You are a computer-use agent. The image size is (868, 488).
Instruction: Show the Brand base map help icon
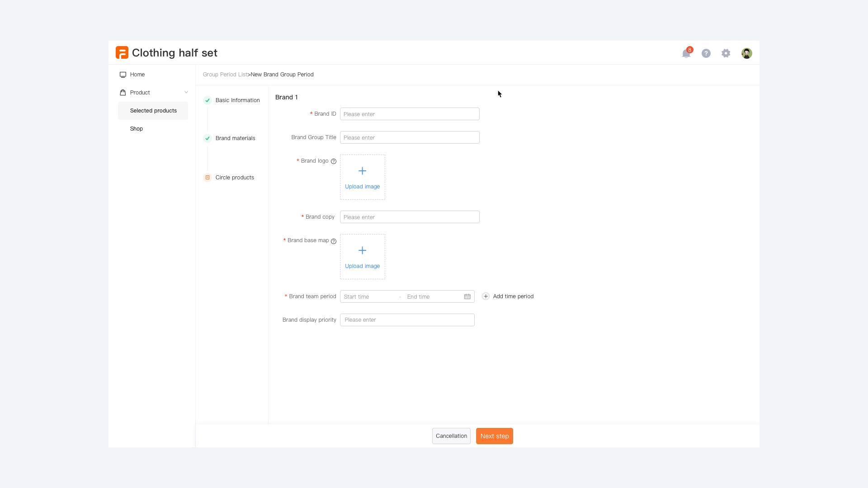click(334, 241)
